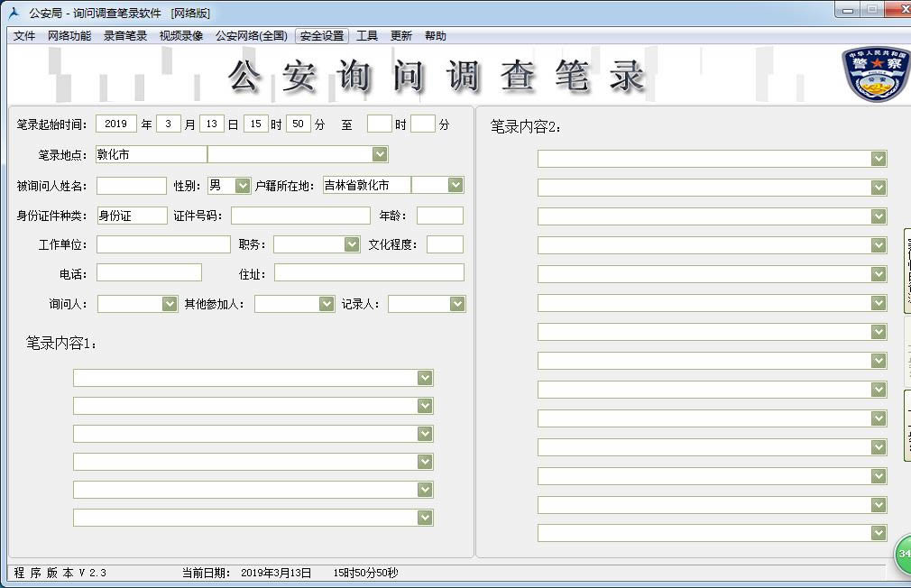Expand first 笔录内容2 row dropdown
Image resolution: width=911 pixels, height=588 pixels.
[879, 159]
